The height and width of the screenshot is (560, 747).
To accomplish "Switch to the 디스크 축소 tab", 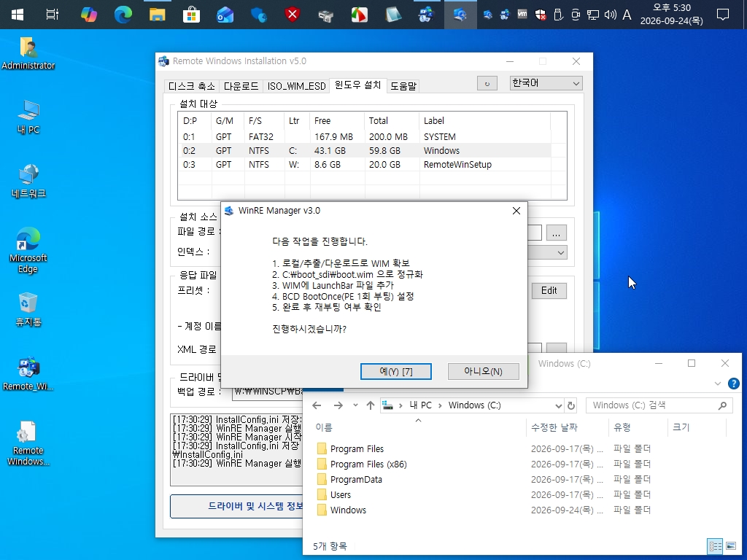I will [192, 86].
